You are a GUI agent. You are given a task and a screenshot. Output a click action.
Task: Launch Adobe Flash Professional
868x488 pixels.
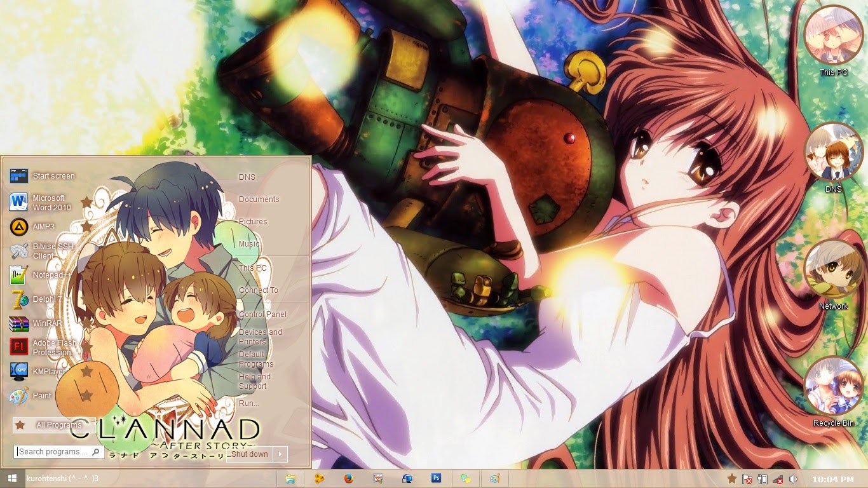44,348
